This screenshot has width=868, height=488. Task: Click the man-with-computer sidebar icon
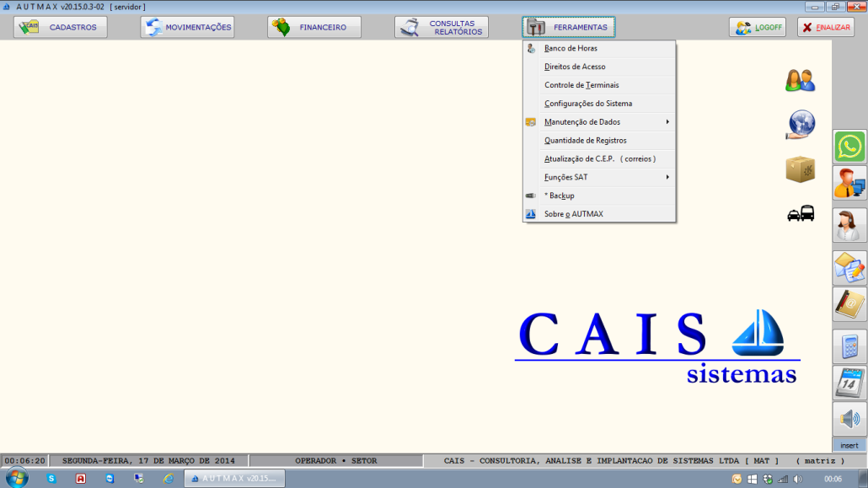[x=849, y=184]
